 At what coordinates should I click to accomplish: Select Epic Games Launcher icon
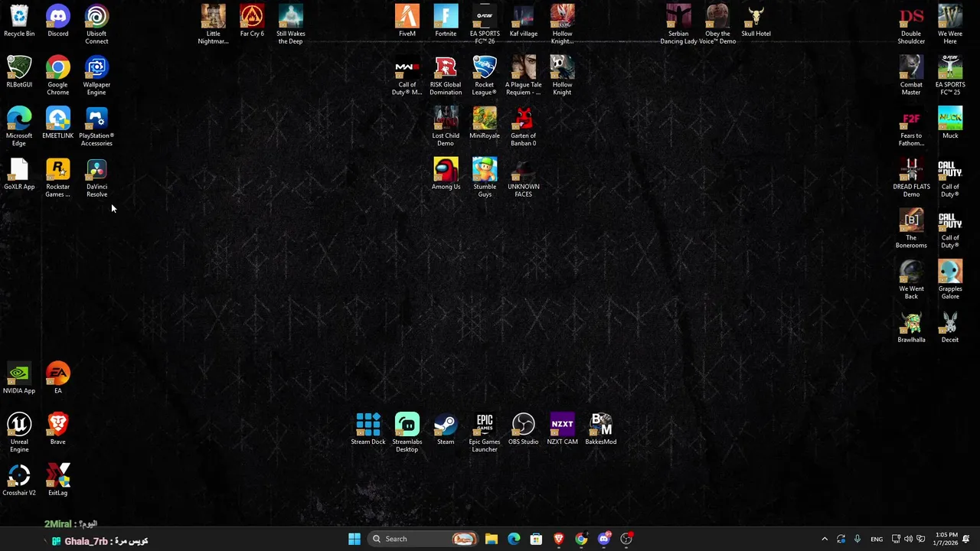pyautogui.click(x=485, y=433)
